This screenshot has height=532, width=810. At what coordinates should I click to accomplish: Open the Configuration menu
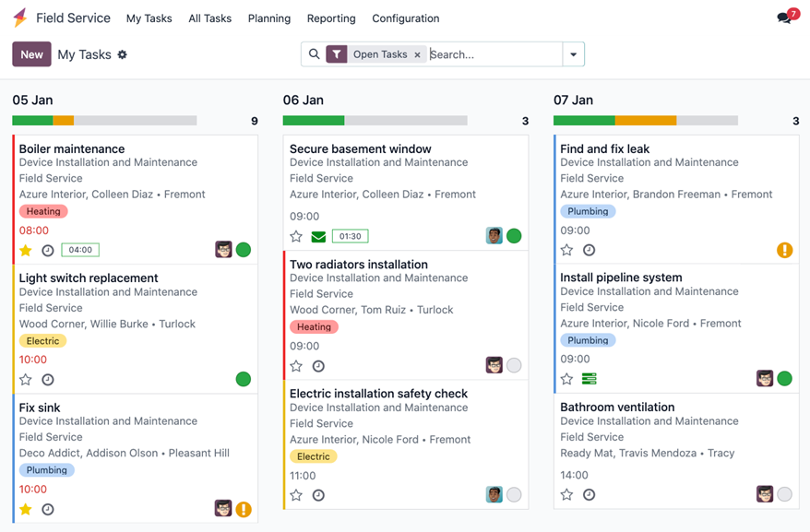tap(405, 18)
